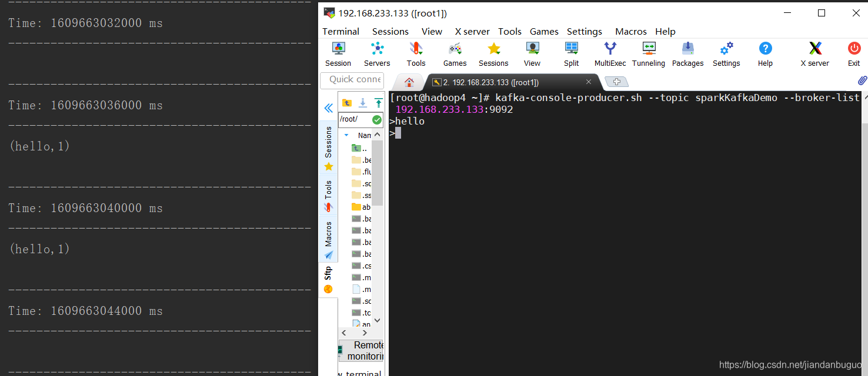The width and height of the screenshot is (868, 376).
Task: Click the MobaXterm title bar icon
Action: (329, 13)
